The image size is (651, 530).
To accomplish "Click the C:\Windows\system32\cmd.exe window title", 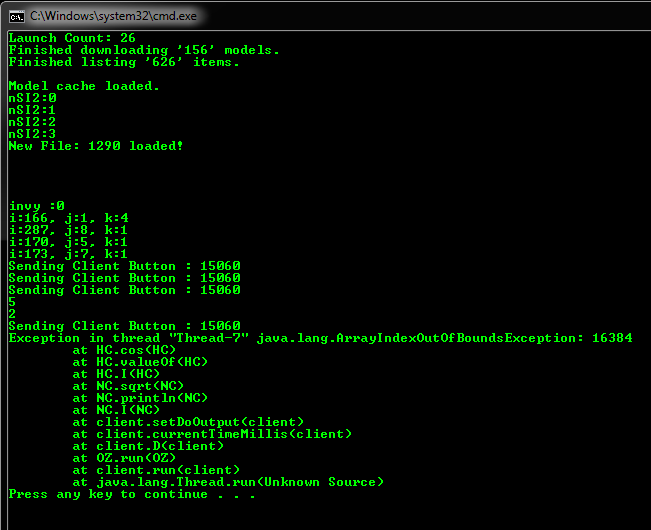I will pyautogui.click(x=113, y=16).
